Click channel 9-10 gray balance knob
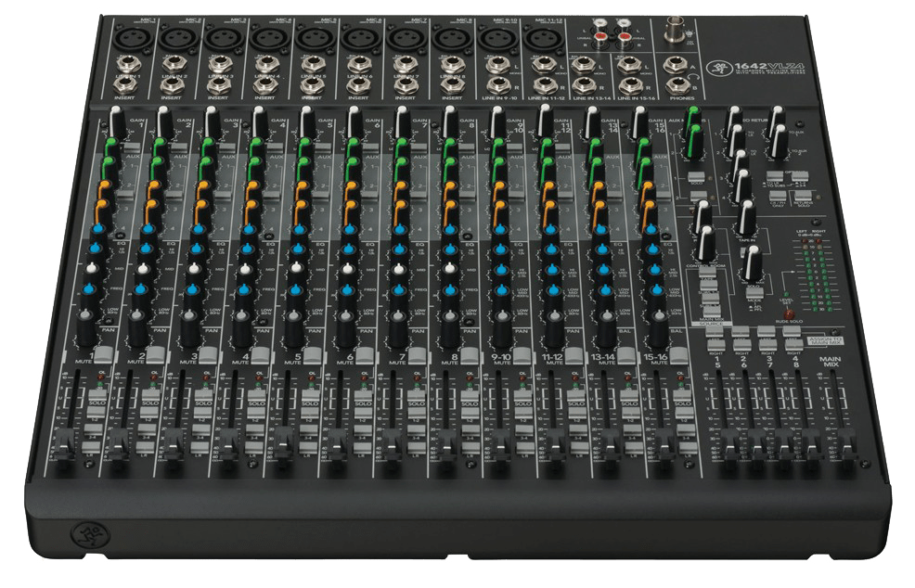Viewport: 915px width, 588px height. coord(502,328)
